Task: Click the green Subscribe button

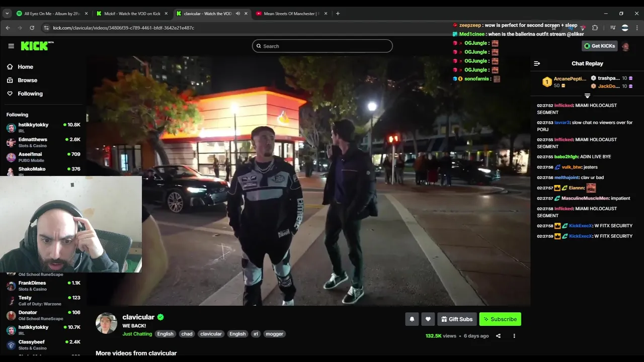Action: point(500,319)
